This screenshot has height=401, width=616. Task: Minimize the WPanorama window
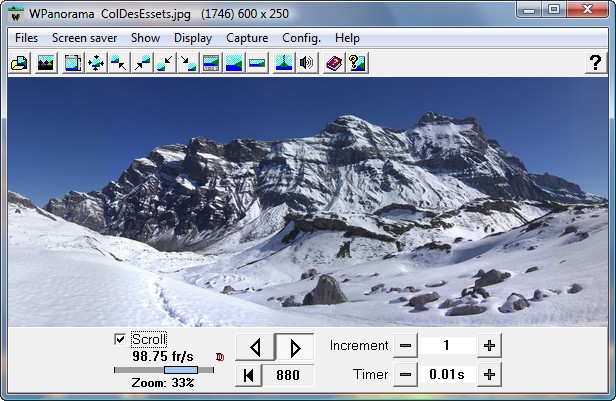[x=529, y=9]
